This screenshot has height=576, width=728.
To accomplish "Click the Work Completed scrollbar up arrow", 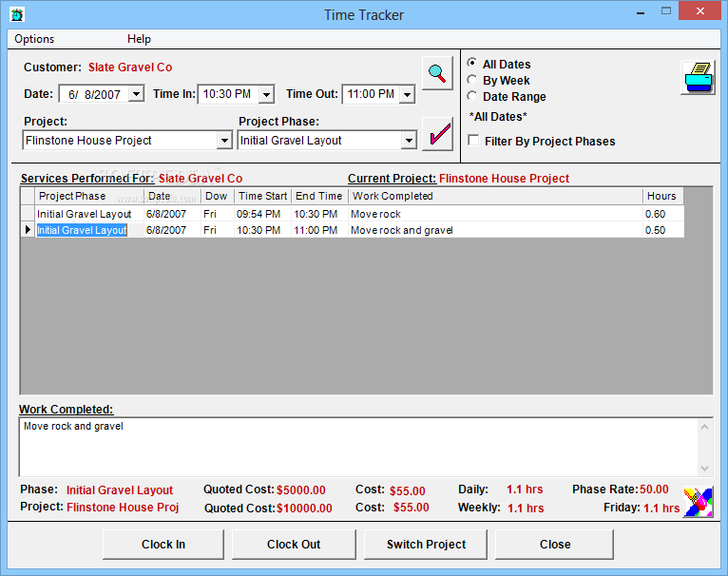I will pos(705,427).
